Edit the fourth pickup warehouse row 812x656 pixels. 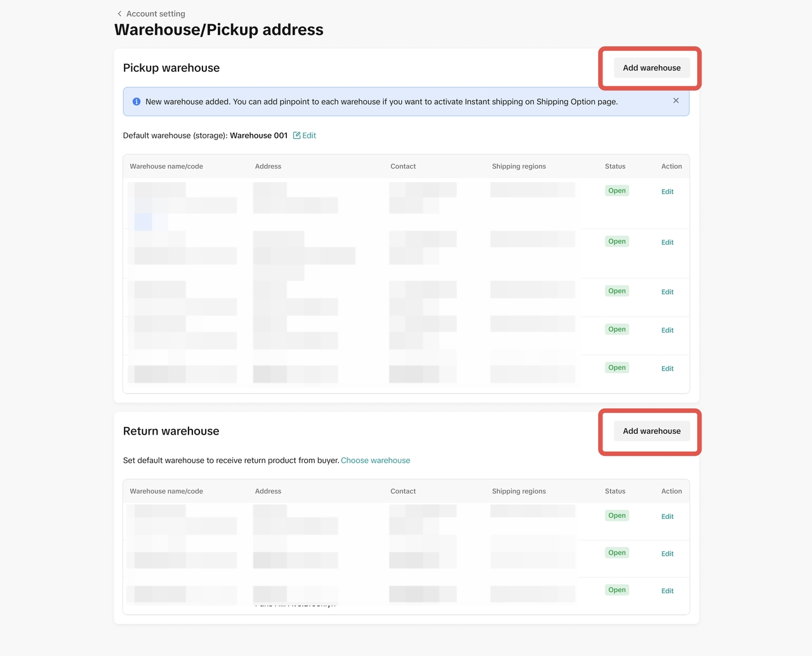click(667, 330)
